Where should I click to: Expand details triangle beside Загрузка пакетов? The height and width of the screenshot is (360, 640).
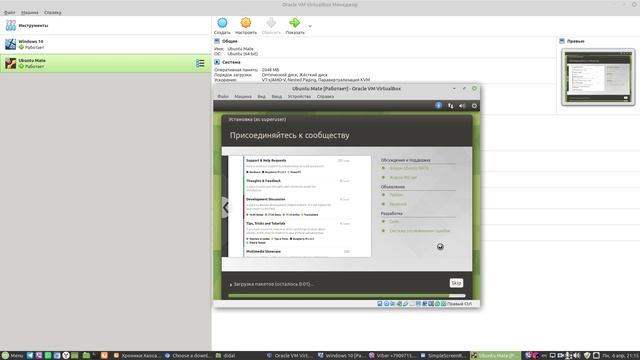231,284
